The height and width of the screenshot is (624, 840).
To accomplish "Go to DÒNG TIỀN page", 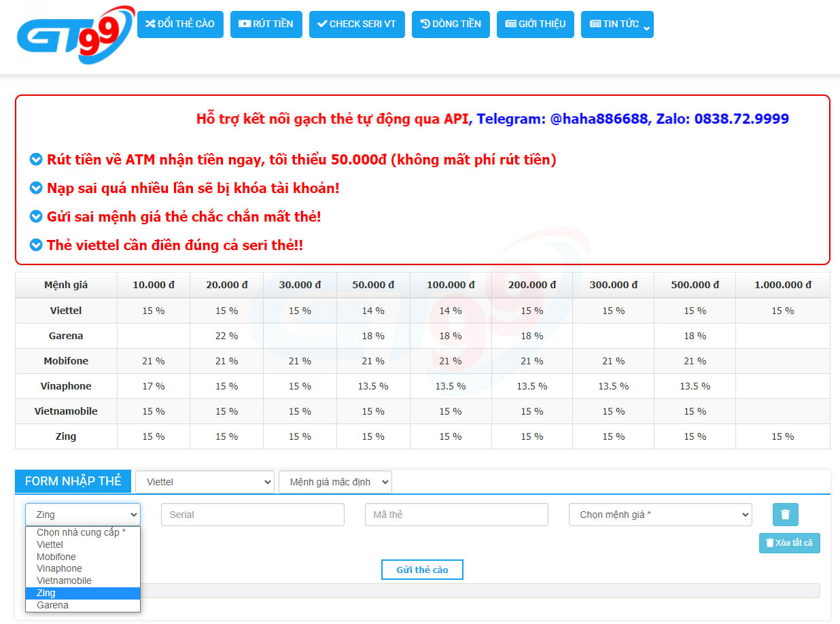I will tap(451, 24).
